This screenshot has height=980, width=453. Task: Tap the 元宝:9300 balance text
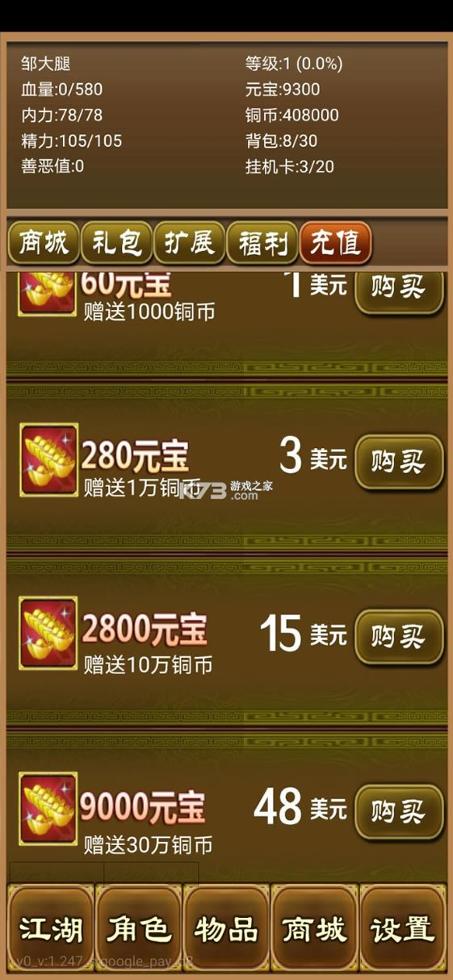point(283,90)
